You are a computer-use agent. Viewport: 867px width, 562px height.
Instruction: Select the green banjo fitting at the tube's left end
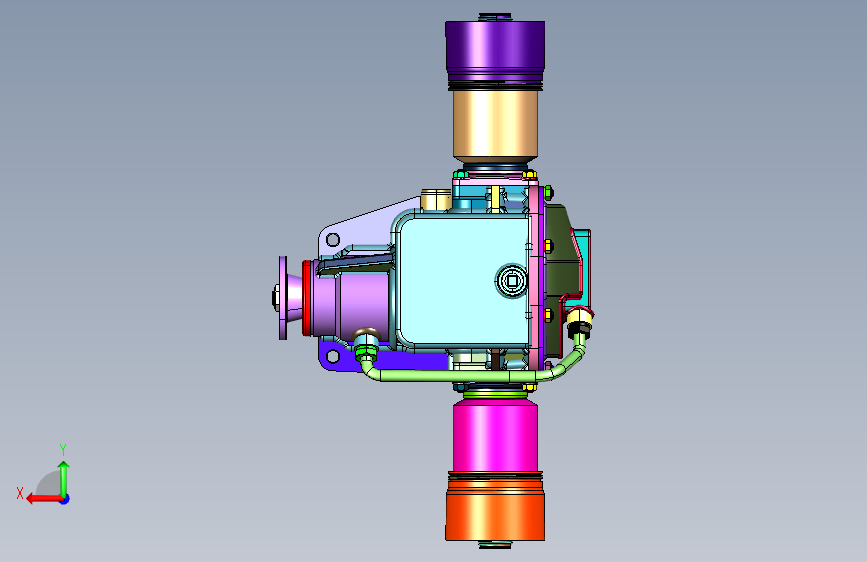365,350
